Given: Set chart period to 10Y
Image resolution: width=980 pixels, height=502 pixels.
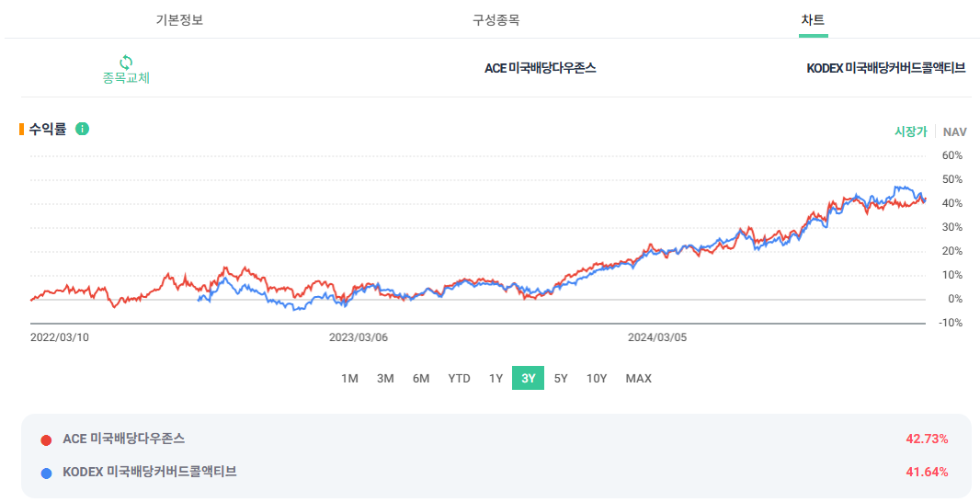Looking at the screenshot, I should (597, 378).
